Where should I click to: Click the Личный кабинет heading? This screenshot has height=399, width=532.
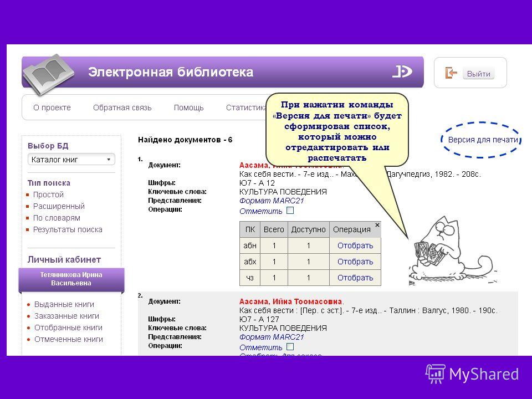pos(64,259)
